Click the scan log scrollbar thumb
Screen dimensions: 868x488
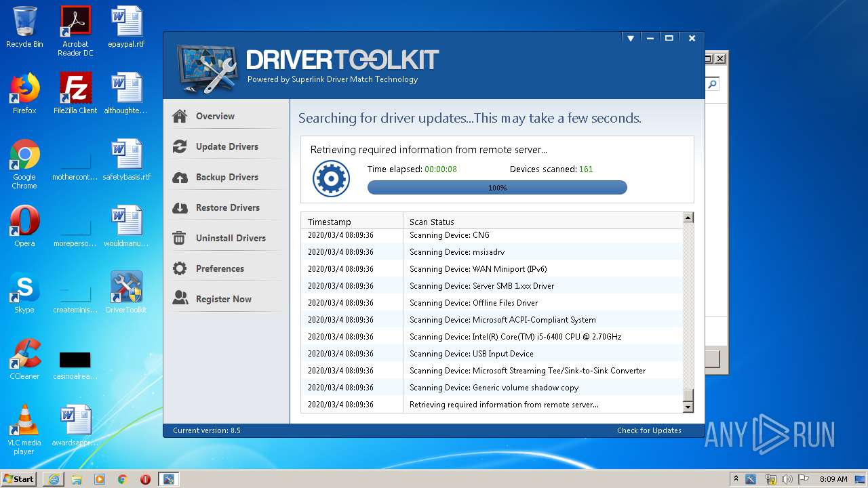coord(688,395)
